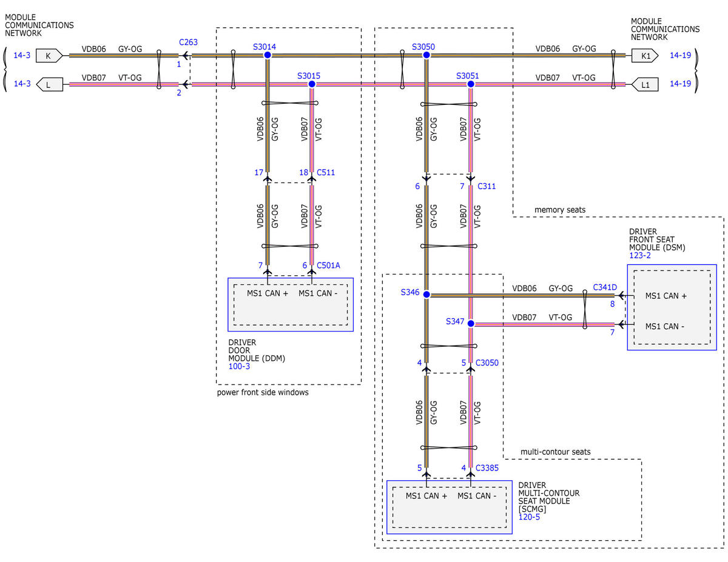Select the Driver Front Seat Module box
The height and width of the screenshot is (562, 728).
pyautogui.click(x=672, y=307)
